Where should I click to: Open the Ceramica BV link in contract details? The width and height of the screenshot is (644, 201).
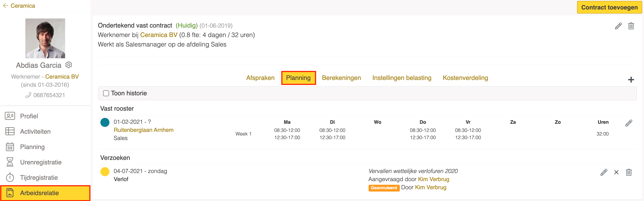[x=159, y=35]
